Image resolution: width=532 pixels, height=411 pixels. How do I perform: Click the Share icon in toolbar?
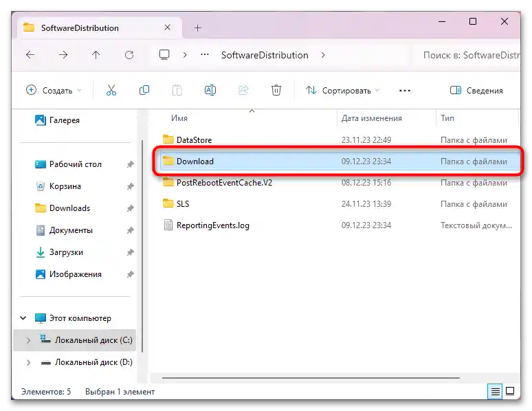click(243, 90)
